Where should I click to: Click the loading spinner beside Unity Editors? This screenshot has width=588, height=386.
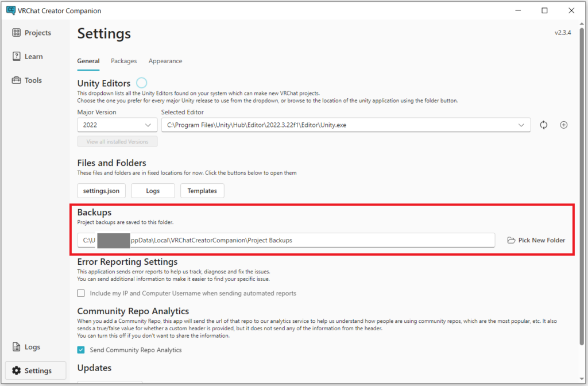click(141, 83)
